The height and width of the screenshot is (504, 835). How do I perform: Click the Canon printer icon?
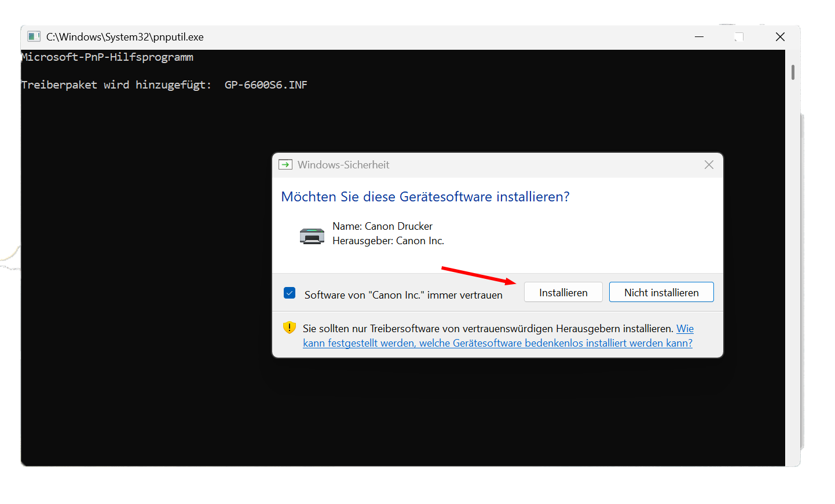[312, 236]
